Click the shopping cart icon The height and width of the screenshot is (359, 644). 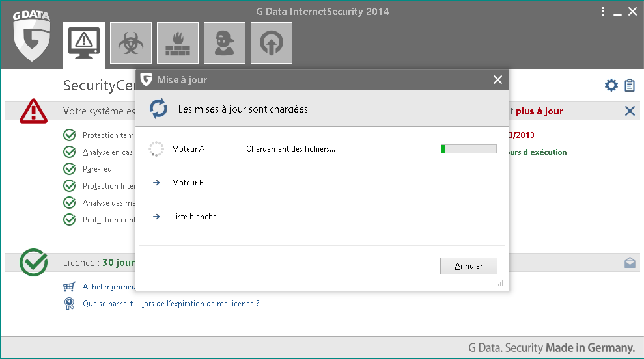pos(69,286)
